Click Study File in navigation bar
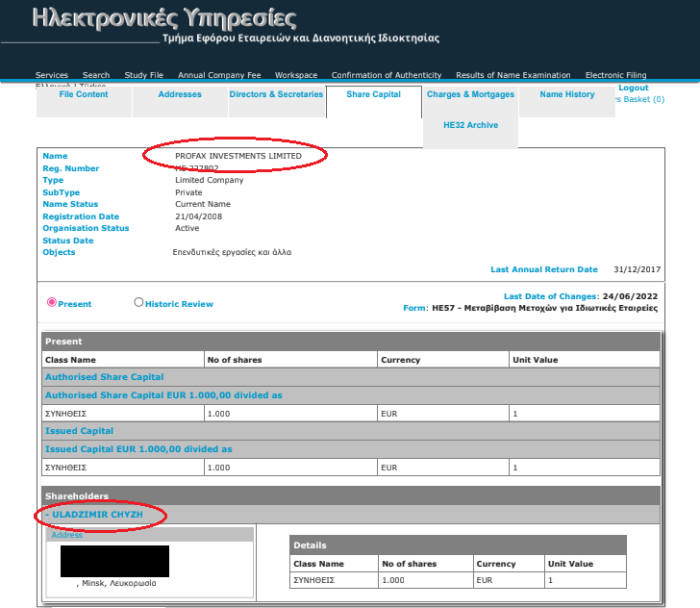The height and width of the screenshot is (608, 700). click(x=144, y=75)
